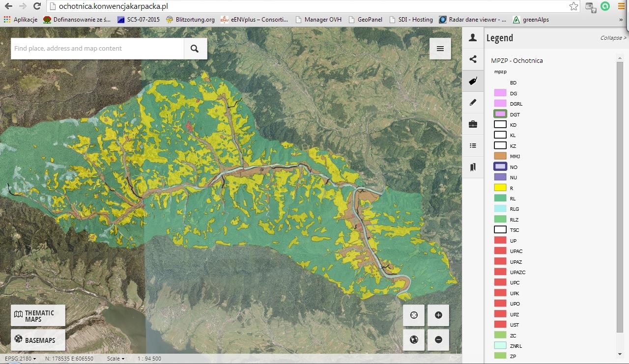
Task: Click the legend panel scrollbar
Action: [x=620, y=196]
